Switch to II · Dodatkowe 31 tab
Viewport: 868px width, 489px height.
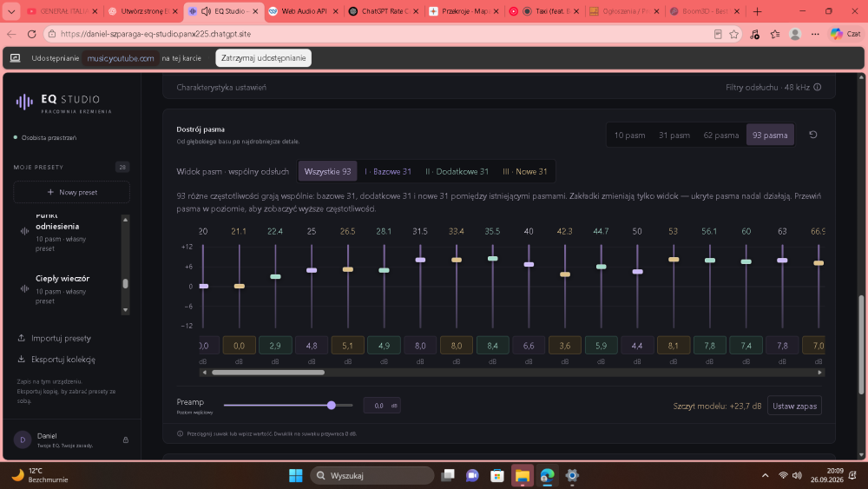[457, 172]
